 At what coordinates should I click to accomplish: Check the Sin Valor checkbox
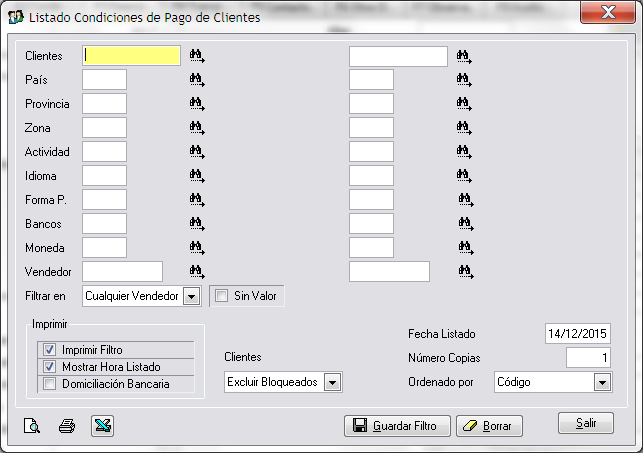[222, 296]
